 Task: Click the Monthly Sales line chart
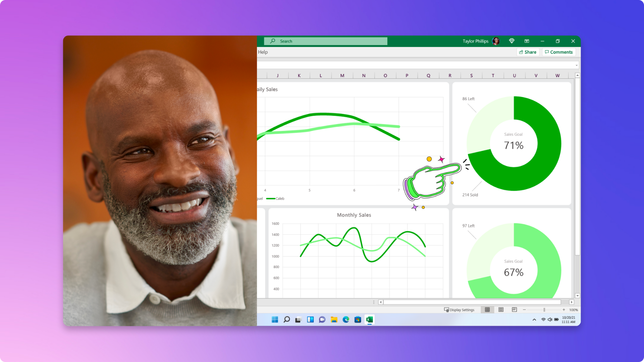354,252
